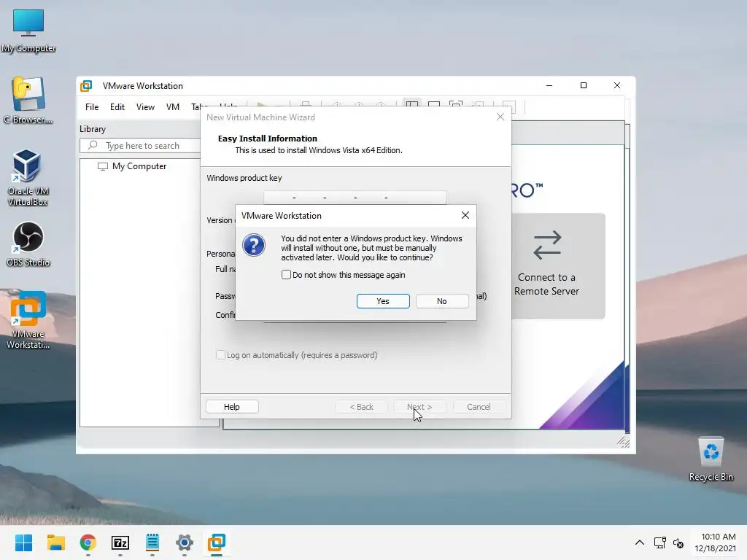Confirm with the Yes button
This screenshot has width=747, height=560.
(x=383, y=301)
